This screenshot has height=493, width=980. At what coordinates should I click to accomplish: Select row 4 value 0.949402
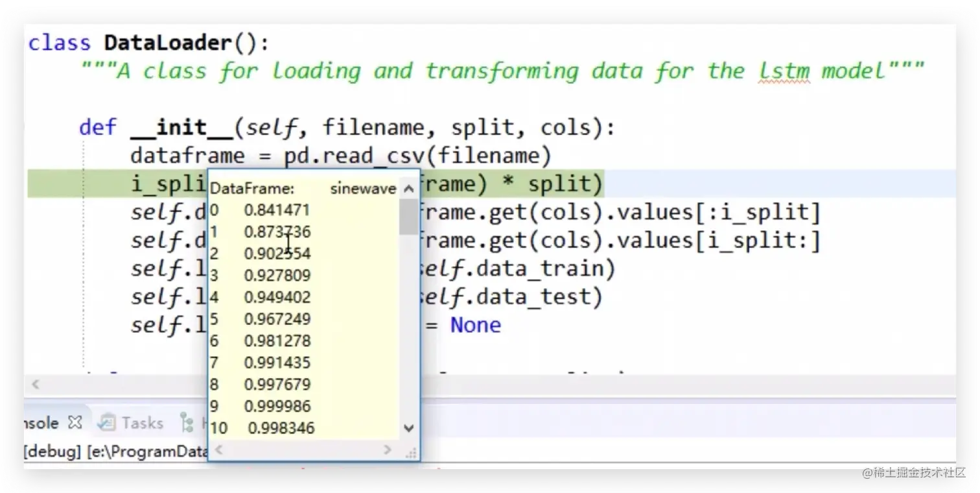[277, 297]
